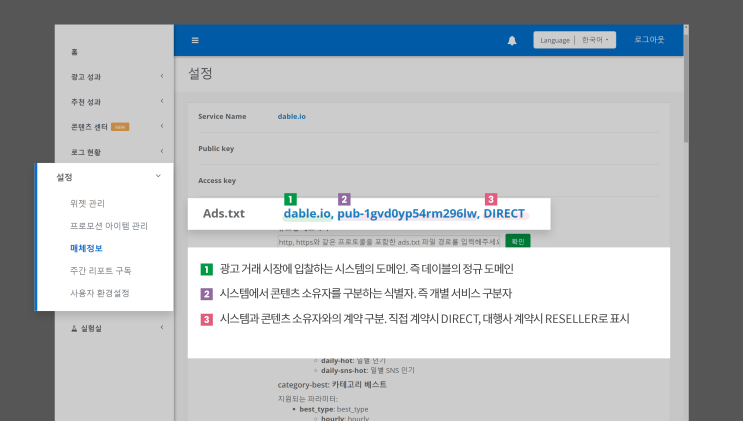Click the 'best_type' parameter text

pyautogui.click(x=334, y=409)
